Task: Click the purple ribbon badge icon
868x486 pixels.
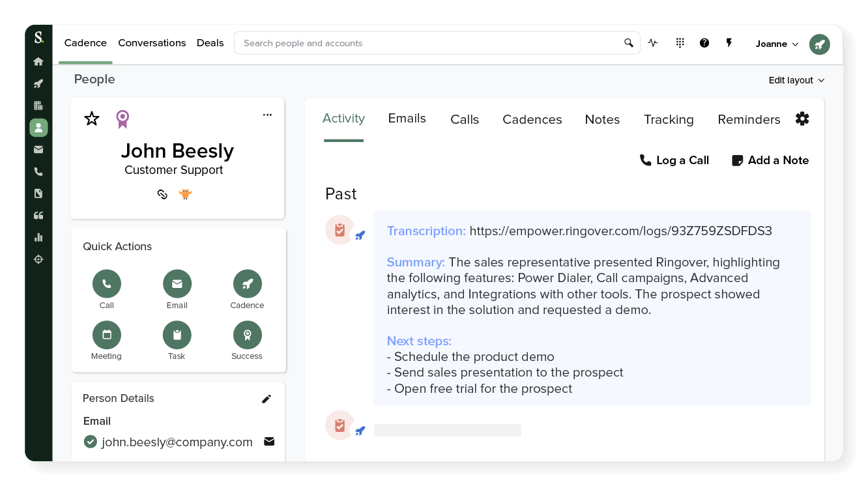Action: (123, 119)
